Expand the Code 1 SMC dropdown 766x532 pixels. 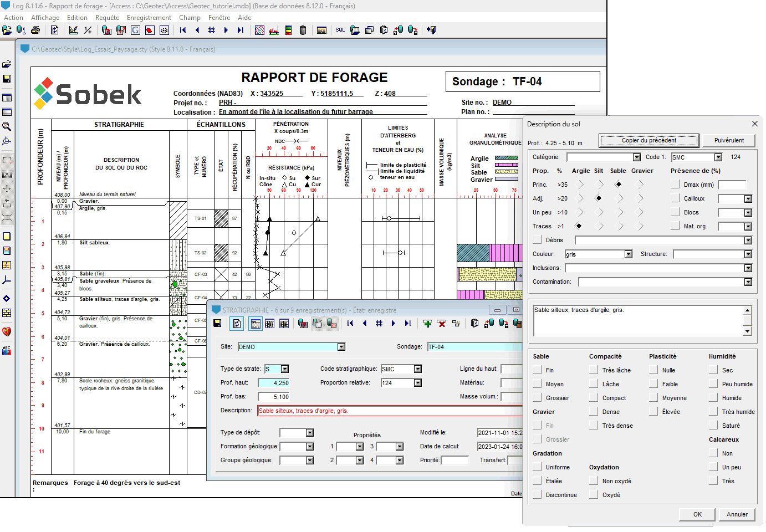coord(719,157)
